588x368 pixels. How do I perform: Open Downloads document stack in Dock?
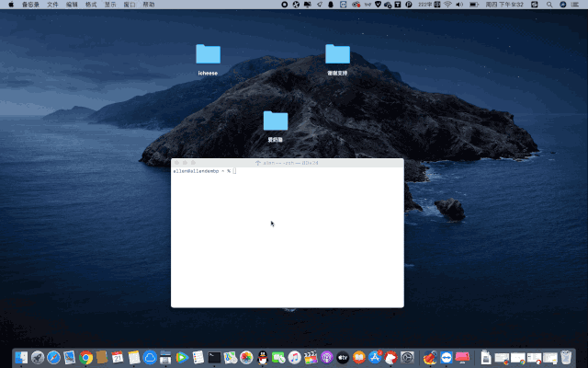click(486, 358)
